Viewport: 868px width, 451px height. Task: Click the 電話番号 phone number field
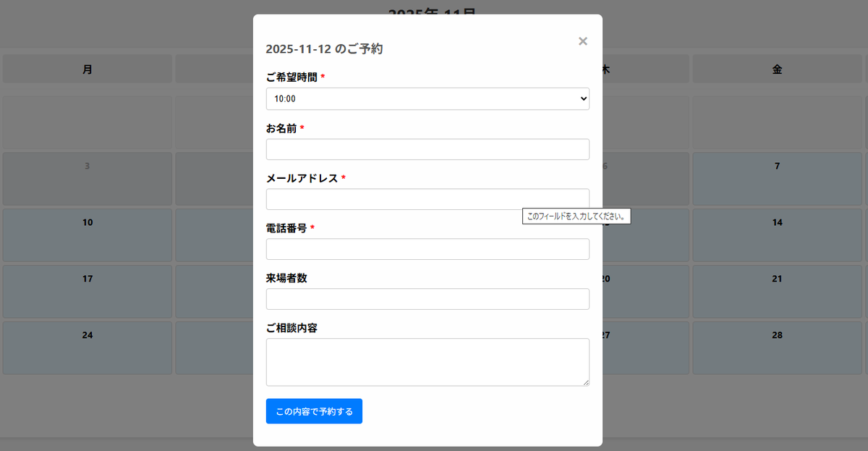tap(427, 249)
